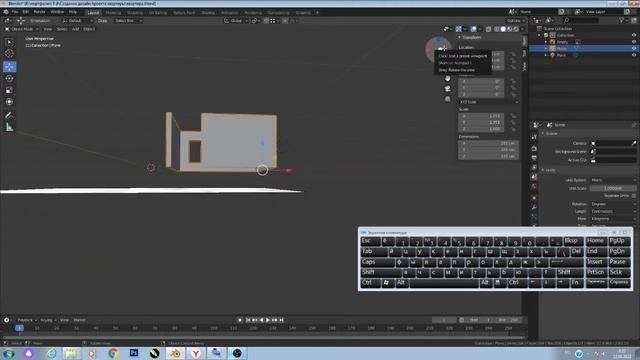Viewport: 640px width, 360px height.
Task: Open the Length units dropdown
Action: 613,211
